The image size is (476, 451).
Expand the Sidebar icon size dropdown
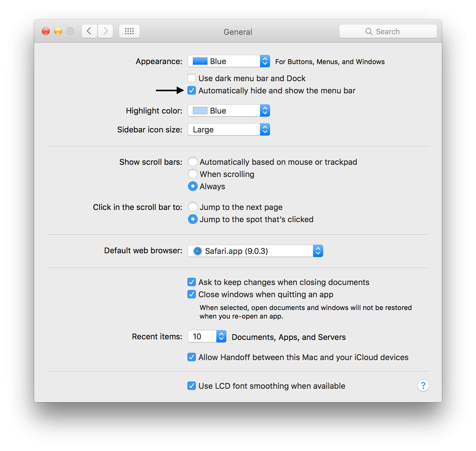tap(229, 129)
